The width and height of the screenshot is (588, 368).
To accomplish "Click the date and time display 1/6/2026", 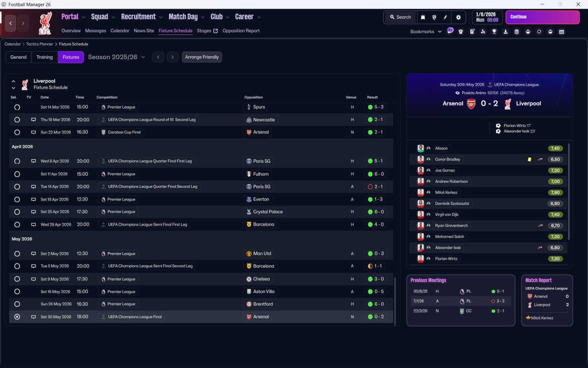I will click(x=487, y=17).
